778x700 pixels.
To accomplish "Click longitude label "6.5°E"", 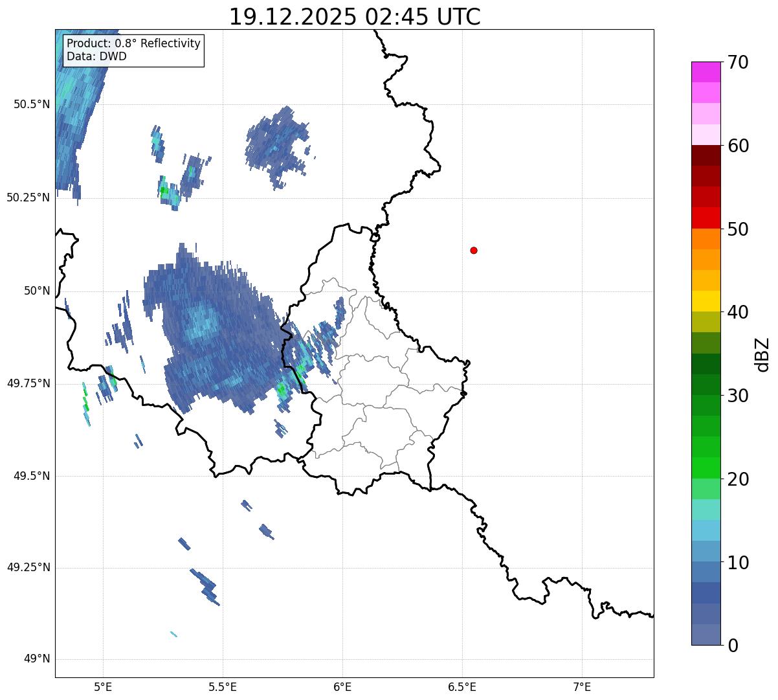I will (462, 686).
